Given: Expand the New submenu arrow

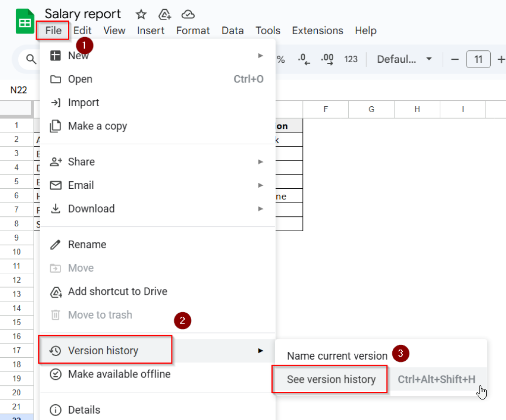Looking at the screenshot, I should 260,55.
